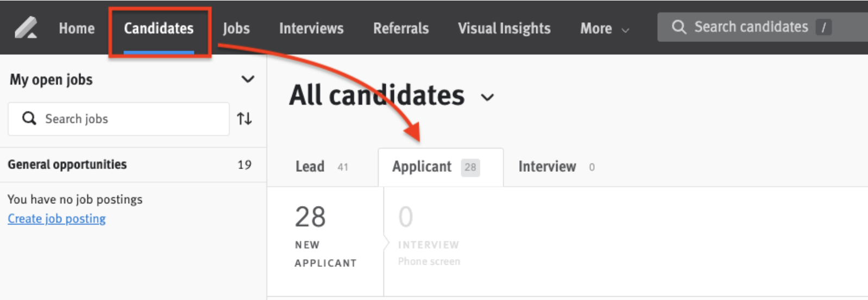
Task: Click the Create job posting link
Action: pyautogui.click(x=56, y=218)
